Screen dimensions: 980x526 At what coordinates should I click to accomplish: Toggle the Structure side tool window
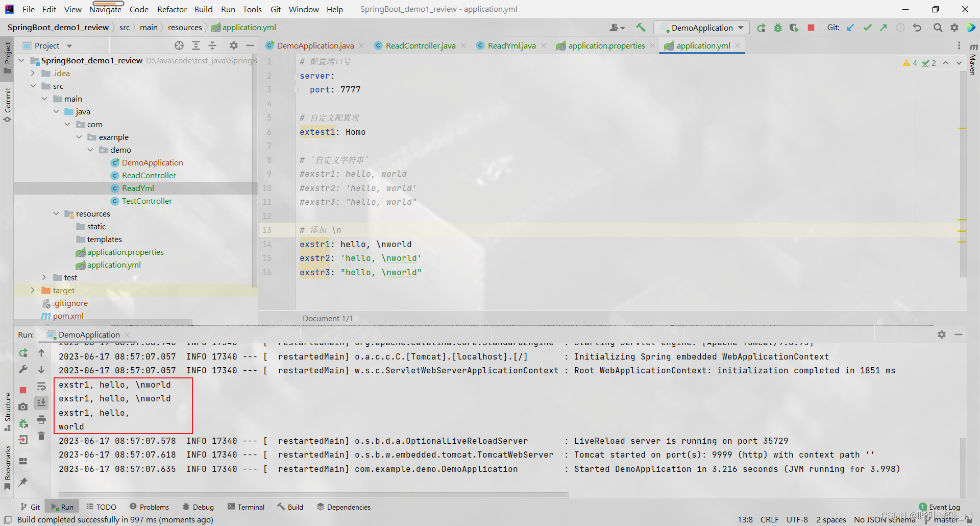pyautogui.click(x=7, y=412)
